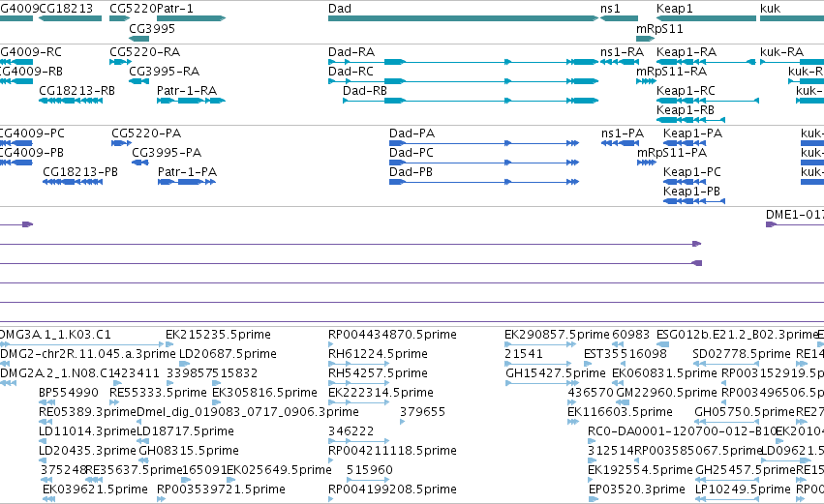The width and height of the screenshot is (824, 504).
Task: Select EST SD02778.5prime
Action: (x=741, y=354)
